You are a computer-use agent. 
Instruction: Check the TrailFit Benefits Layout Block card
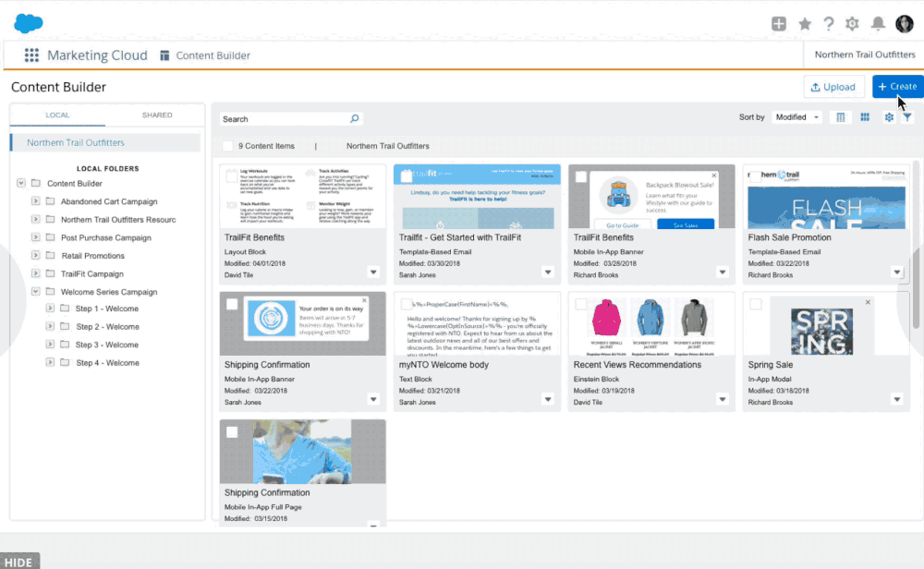coord(232,176)
